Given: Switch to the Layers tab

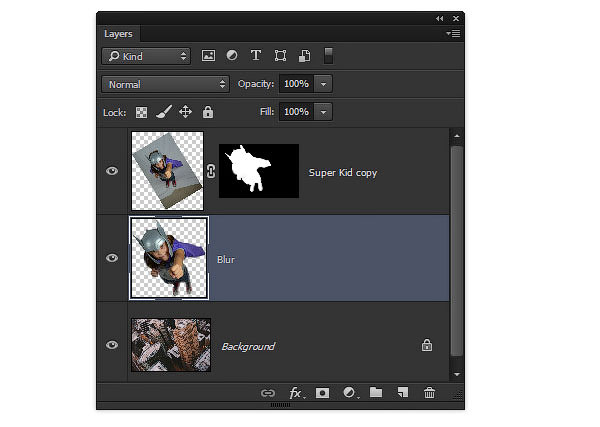Looking at the screenshot, I should (x=118, y=34).
